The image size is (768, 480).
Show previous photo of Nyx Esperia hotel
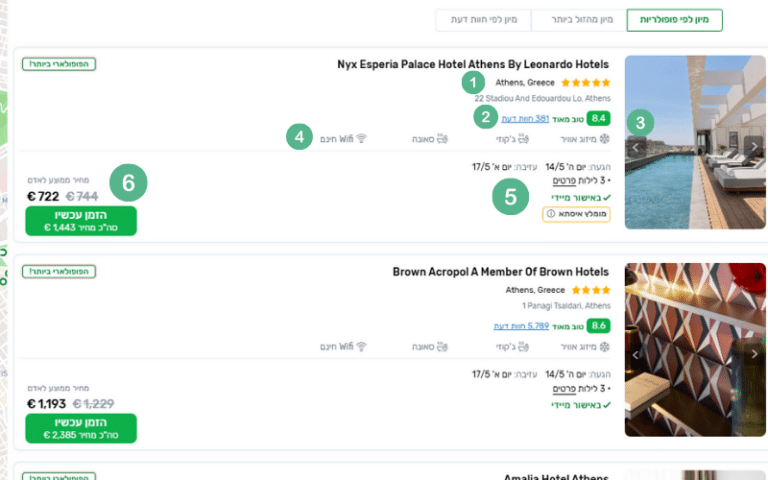pos(634,147)
